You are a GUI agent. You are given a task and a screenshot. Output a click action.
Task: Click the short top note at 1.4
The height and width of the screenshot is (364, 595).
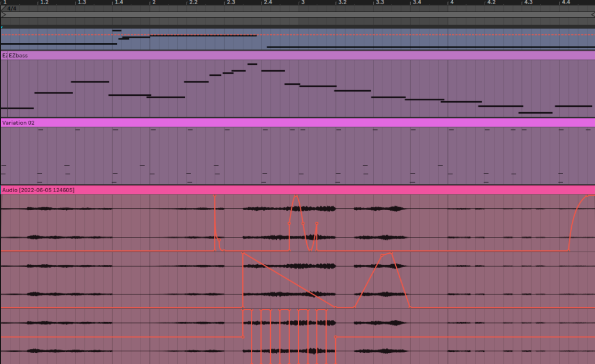tap(117, 31)
